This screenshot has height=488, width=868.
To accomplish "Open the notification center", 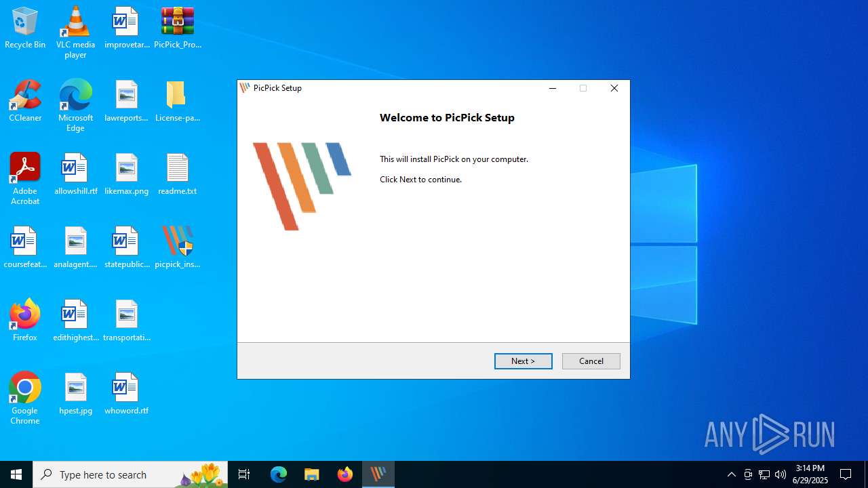I will pyautogui.click(x=846, y=474).
